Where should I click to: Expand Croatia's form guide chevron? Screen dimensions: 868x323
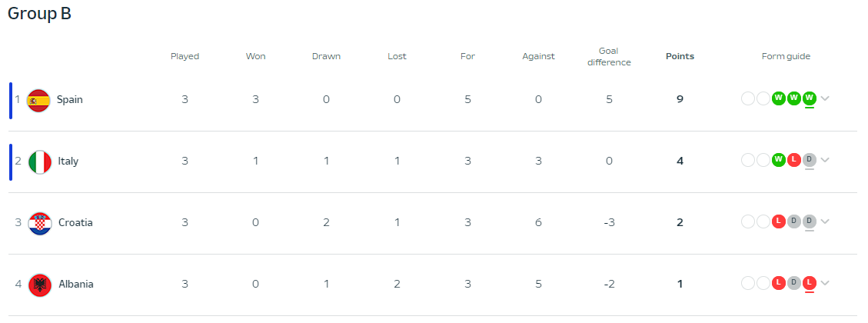pyautogui.click(x=825, y=221)
